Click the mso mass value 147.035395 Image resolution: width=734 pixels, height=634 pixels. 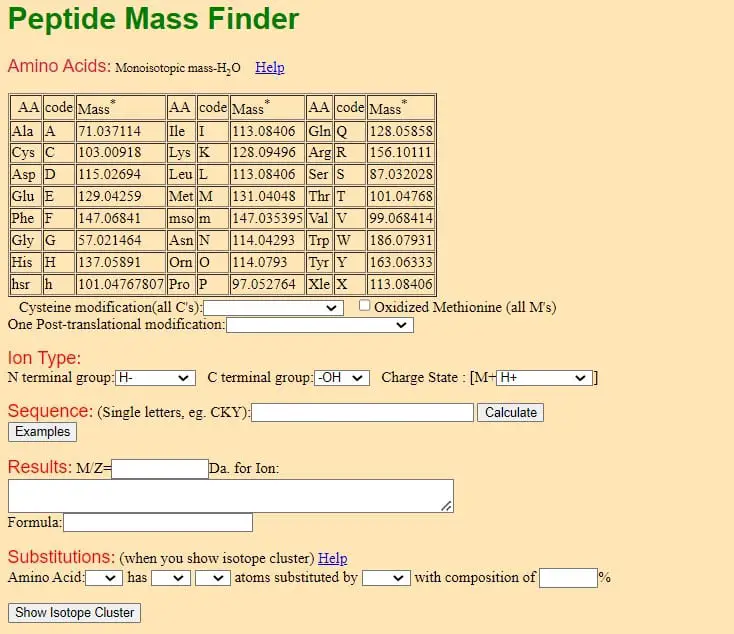tap(267, 219)
